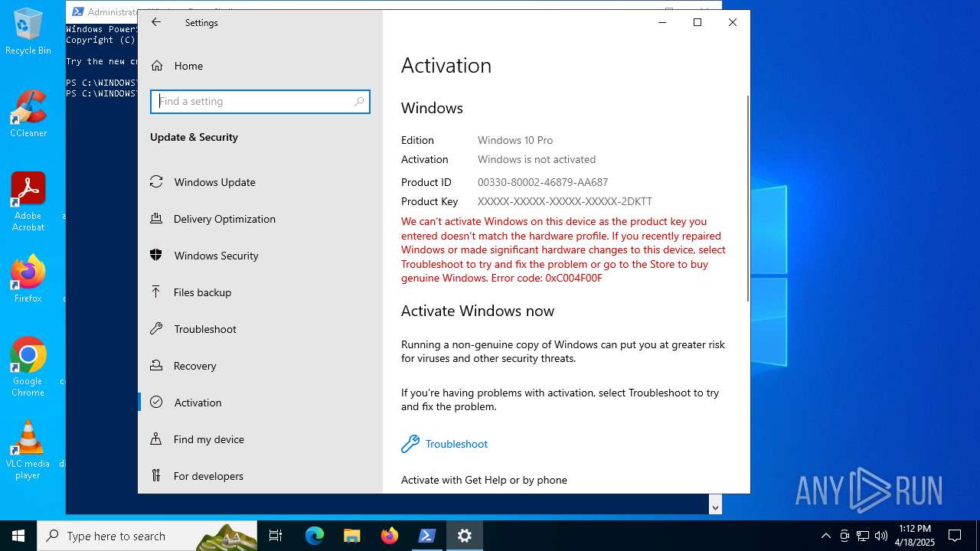Launch Firefox from the taskbar
This screenshot has height=551, width=980.
pos(390,536)
